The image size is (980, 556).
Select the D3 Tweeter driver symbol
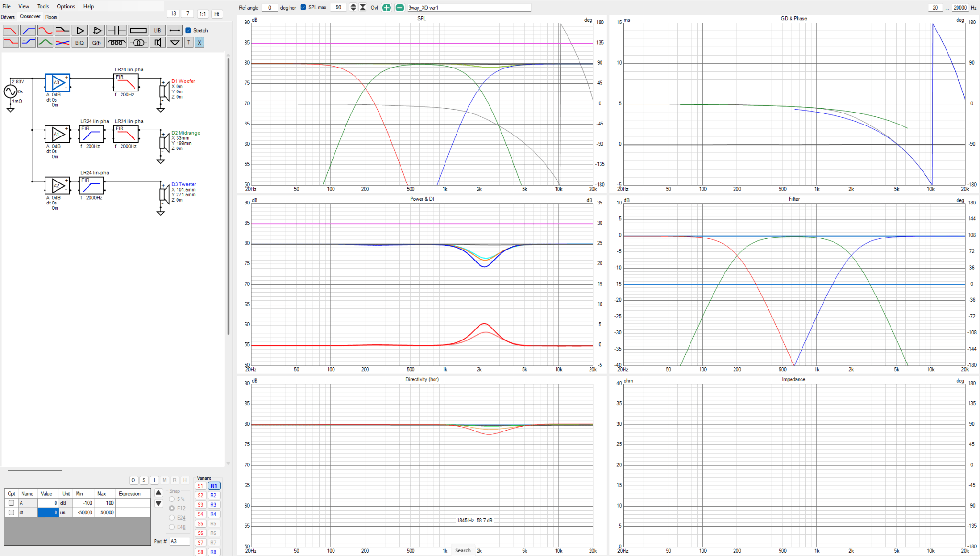165,195
